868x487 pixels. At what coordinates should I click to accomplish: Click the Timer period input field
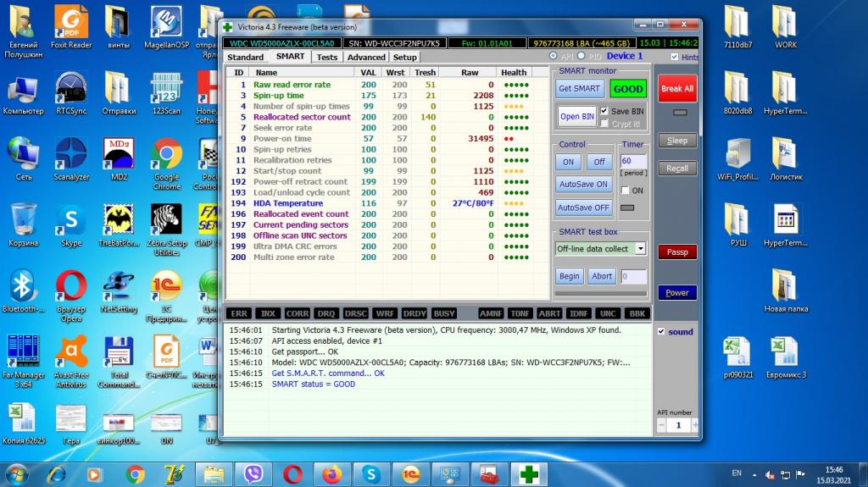[632, 161]
